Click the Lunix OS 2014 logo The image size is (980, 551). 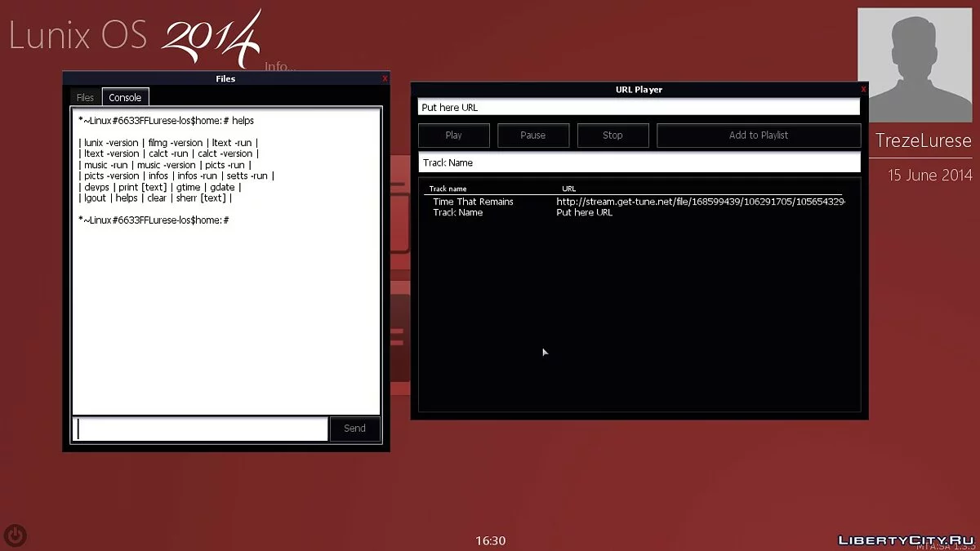pyautogui.click(x=131, y=37)
